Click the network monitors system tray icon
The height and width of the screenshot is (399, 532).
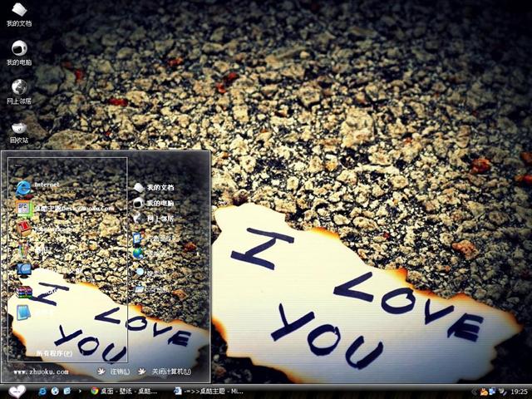pyautogui.click(x=493, y=392)
